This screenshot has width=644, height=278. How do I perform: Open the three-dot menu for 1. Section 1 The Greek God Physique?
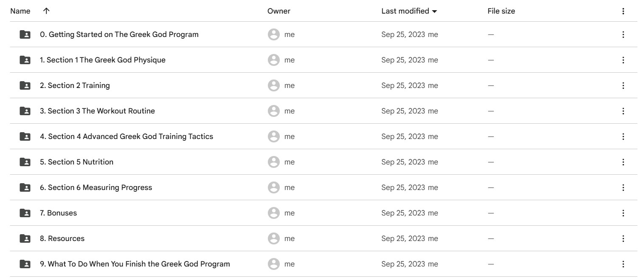[623, 60]
